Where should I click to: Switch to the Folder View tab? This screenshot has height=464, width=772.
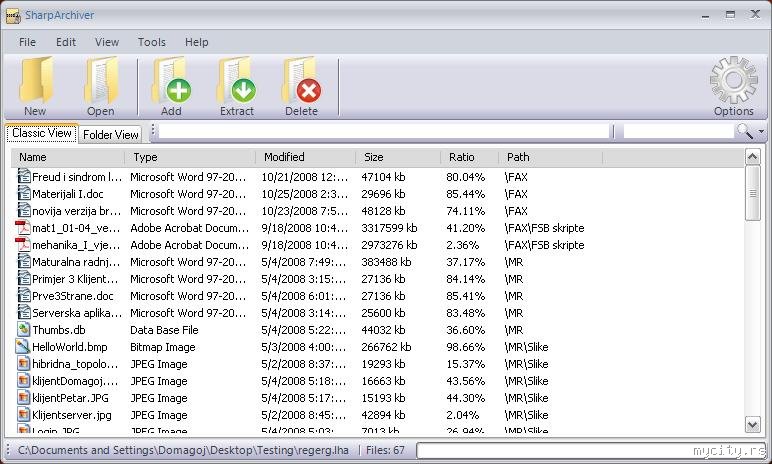coord(110,134)
